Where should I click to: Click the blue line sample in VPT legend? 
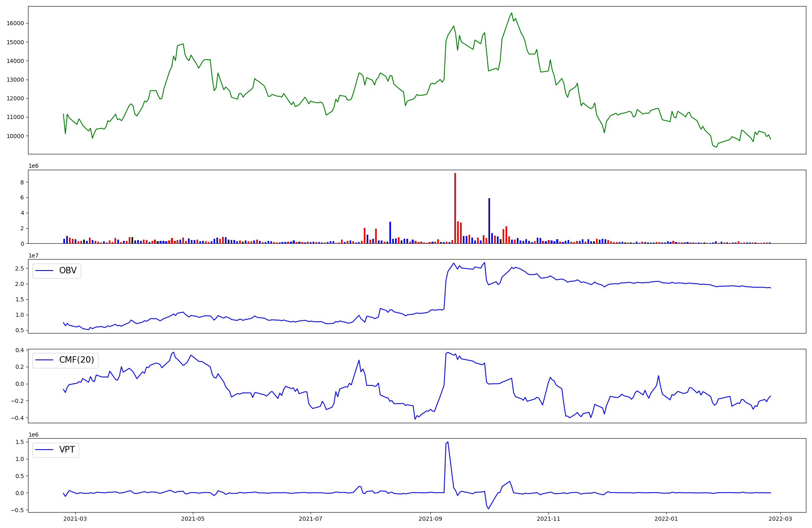click(x=45, y=450)
